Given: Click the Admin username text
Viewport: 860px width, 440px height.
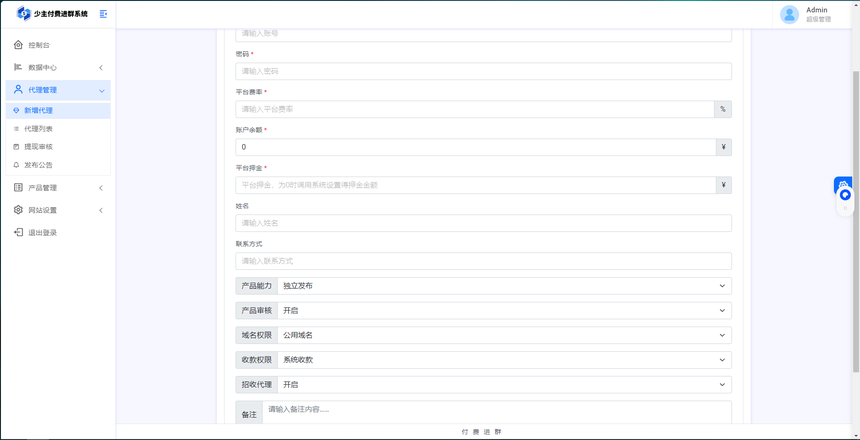Looking at the screenshot, I should click(x=817, y=10).
